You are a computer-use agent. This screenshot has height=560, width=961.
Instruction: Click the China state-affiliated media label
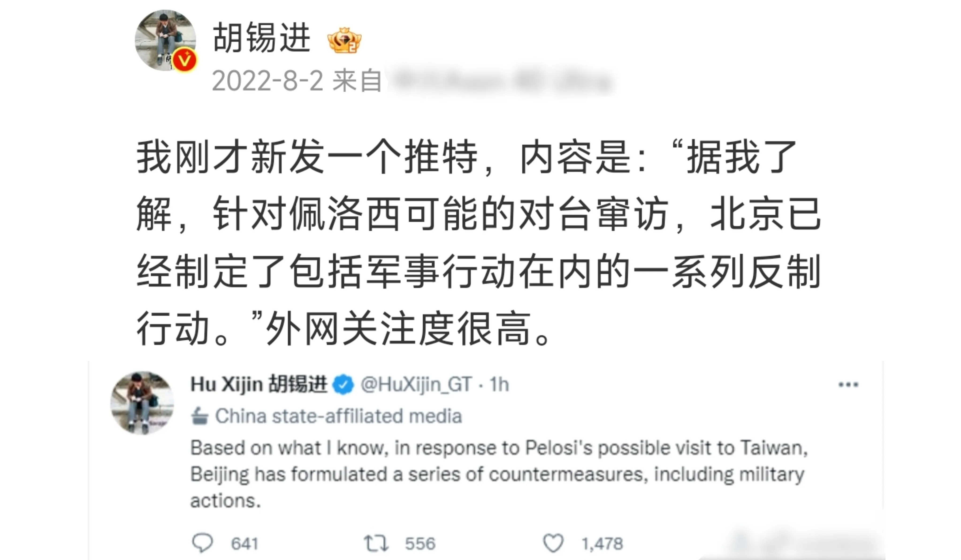[x=338, y=416]
